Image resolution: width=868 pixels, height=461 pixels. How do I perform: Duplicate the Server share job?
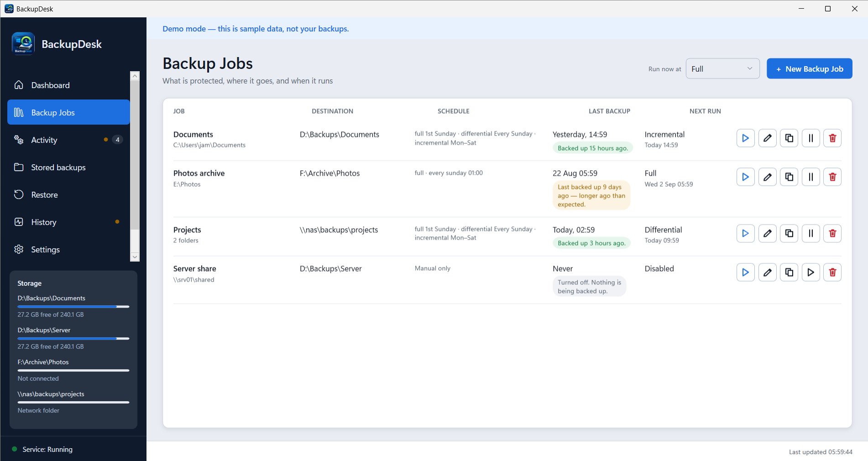(x=789, y=272)
